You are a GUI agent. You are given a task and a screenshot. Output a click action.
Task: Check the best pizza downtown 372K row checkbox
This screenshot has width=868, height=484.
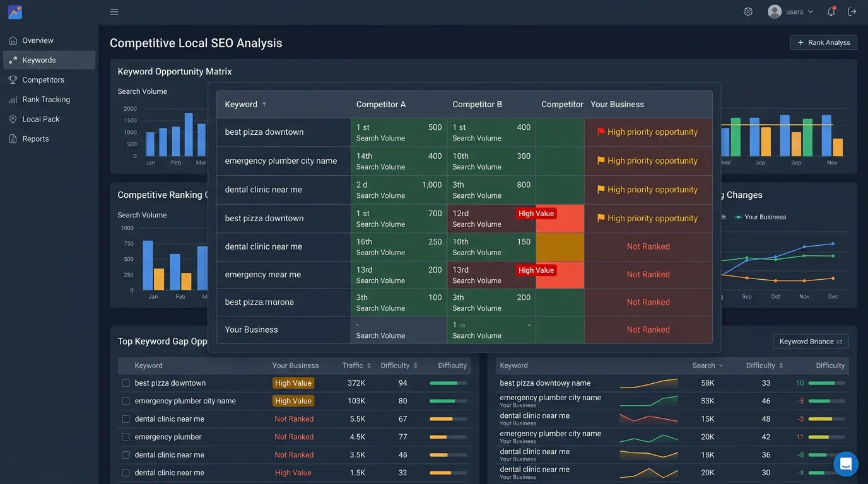(126, 383)
